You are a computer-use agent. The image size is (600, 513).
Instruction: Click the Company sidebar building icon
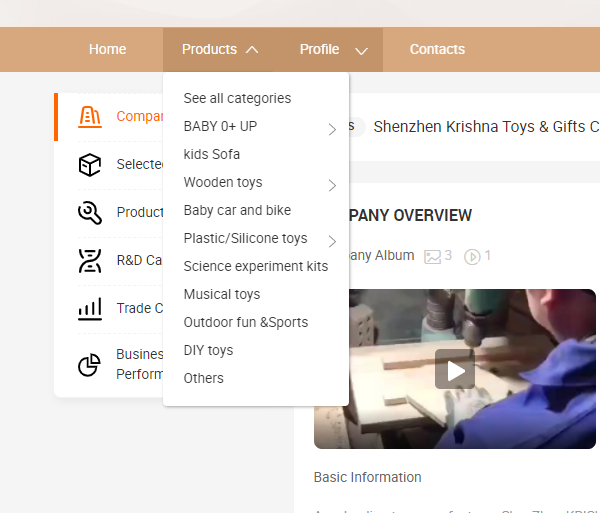click(x=90, y=116)
